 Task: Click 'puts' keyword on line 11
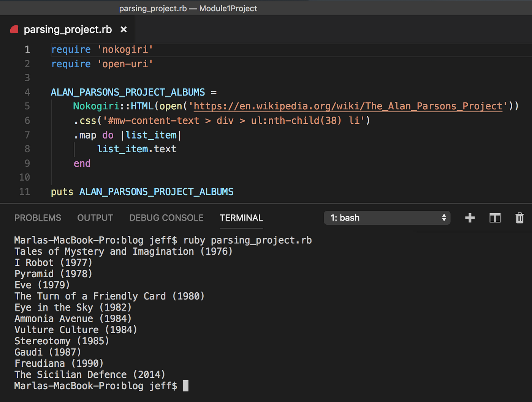pos(62,192)
